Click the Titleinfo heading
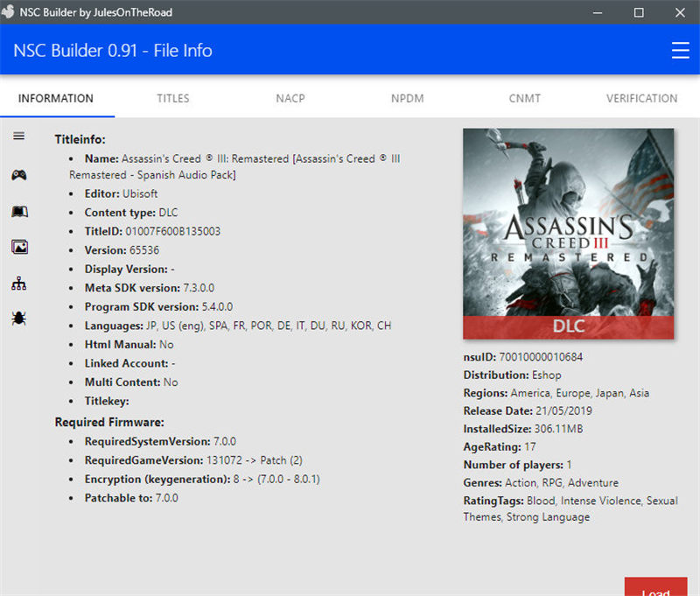Viewport: 700px width, 596px height. point(80,139)
